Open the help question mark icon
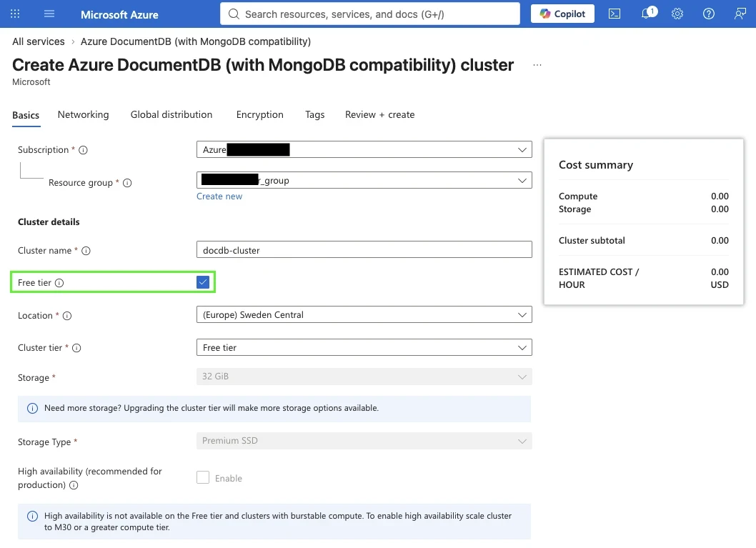 click(x=708, y=14)
